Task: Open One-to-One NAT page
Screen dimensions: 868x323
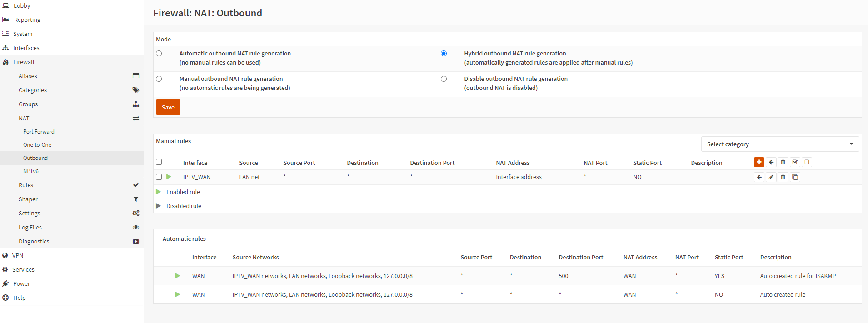Action: tap(72, 145)
